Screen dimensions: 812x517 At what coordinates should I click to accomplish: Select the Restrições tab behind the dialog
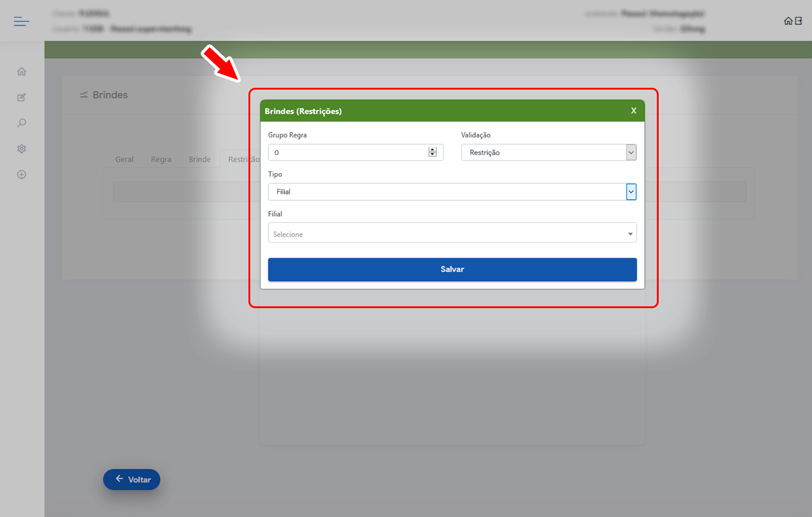[241, 159]
